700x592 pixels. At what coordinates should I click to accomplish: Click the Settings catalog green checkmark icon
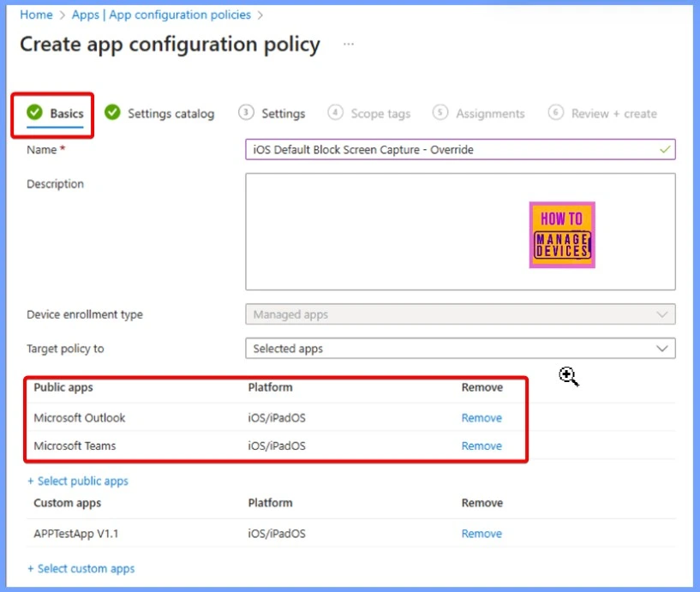[x=112, y=112]
